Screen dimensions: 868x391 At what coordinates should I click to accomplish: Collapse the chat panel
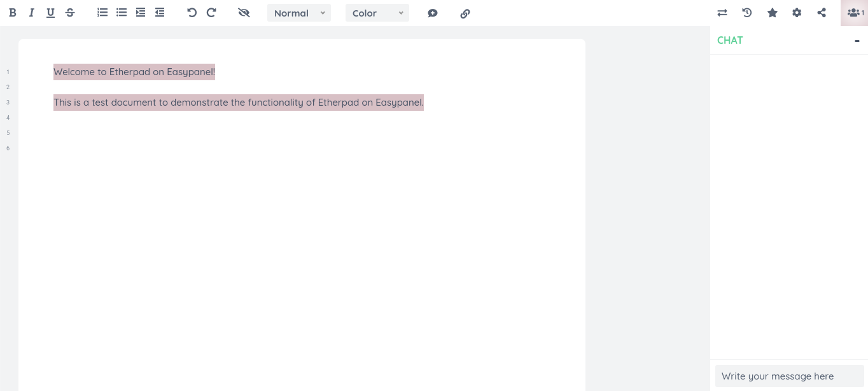coord(857,40)
